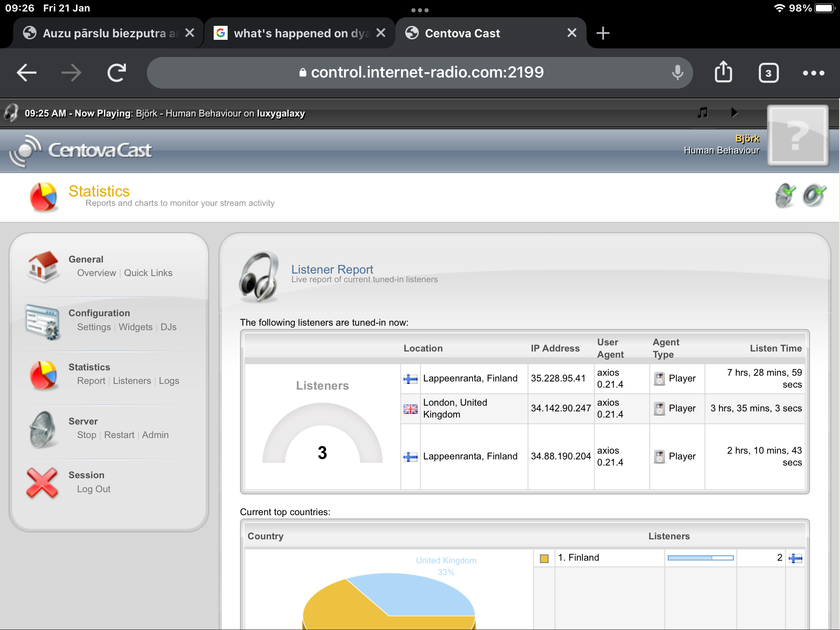
Task: Click the album art placeholder thumbnail
Action: coord(797,135)
